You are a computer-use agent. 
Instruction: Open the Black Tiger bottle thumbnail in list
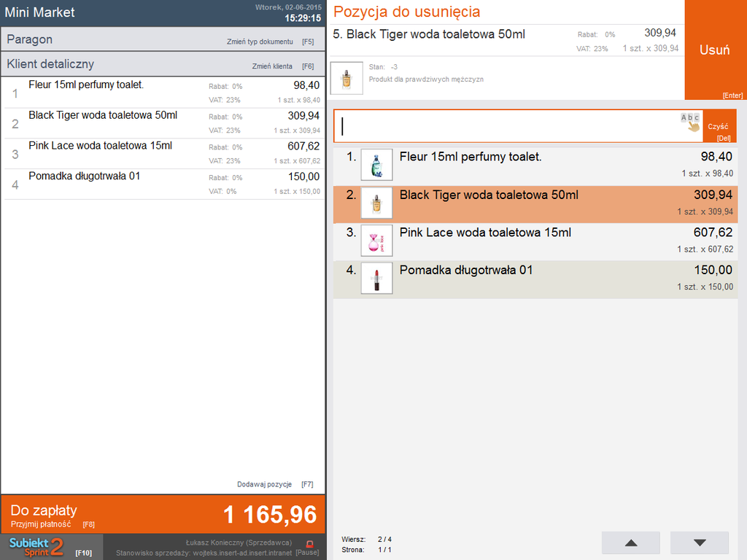(377, 203)
